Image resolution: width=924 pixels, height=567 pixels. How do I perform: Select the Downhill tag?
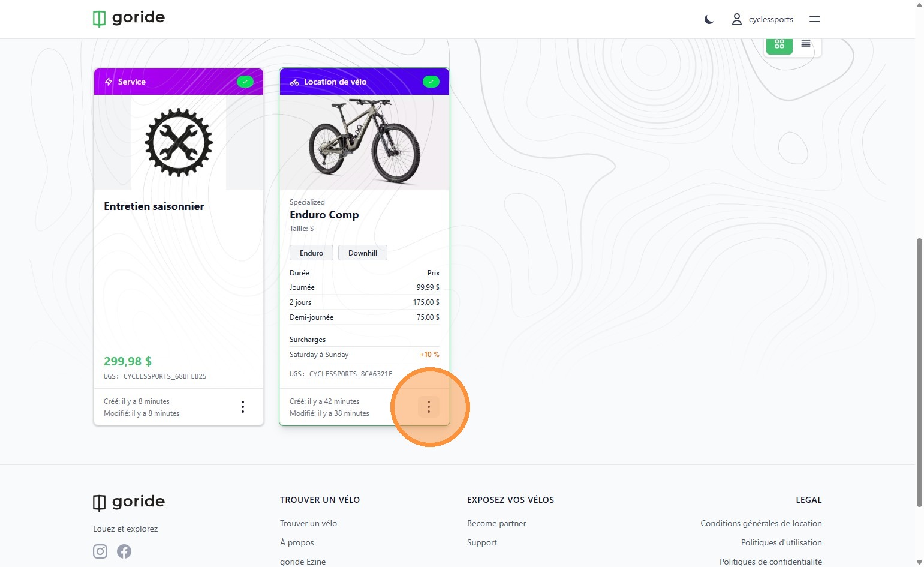(x=363, y=253)
